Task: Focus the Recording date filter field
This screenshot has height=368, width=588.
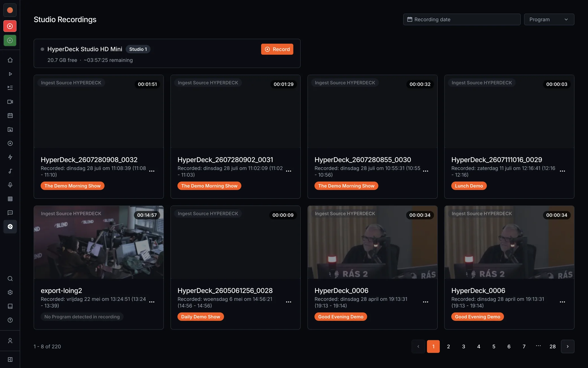Action: [x=462, y=20]
